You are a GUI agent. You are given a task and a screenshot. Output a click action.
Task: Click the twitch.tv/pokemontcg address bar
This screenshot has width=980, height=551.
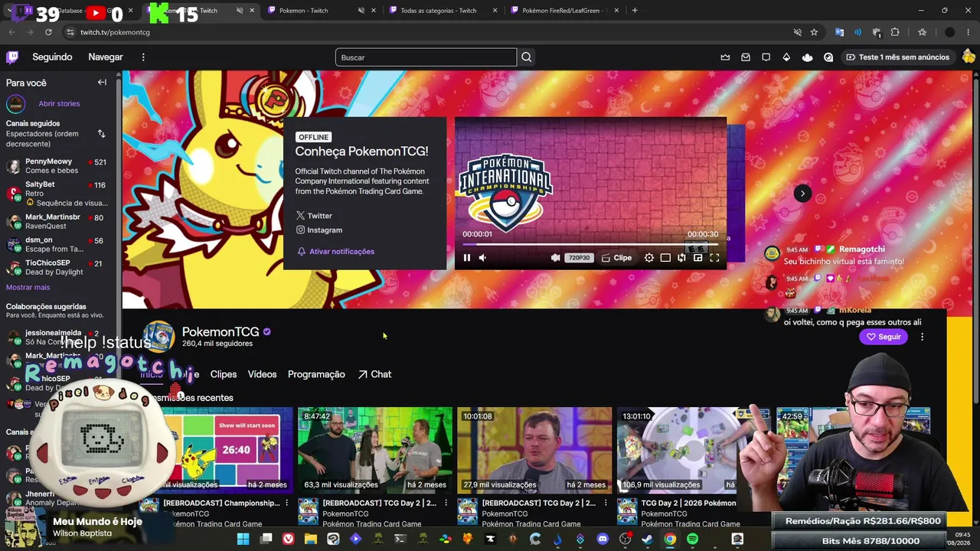click(429, 32)
